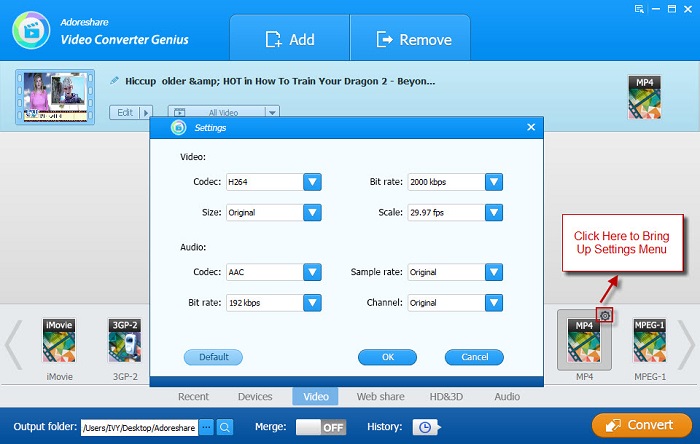
Task: Click the Default button
Action: pos(213,357)
